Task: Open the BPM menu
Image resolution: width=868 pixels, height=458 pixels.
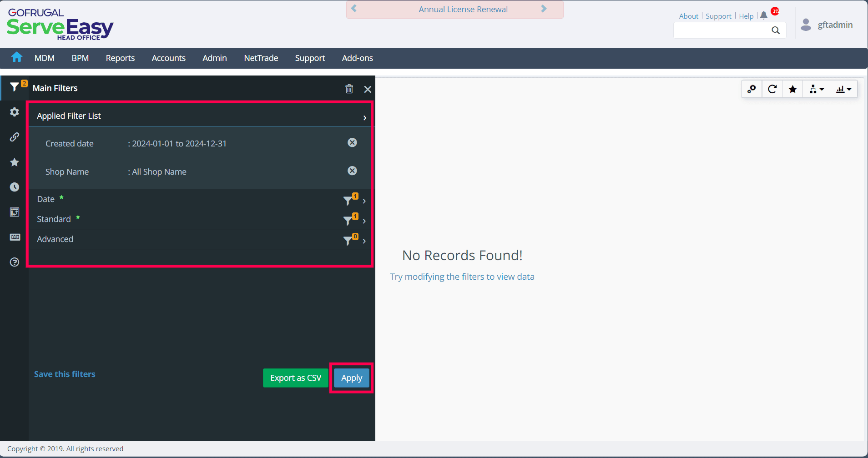Action: 80,58
